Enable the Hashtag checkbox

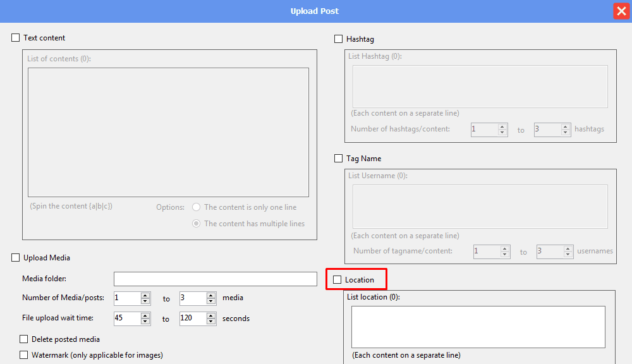point(339,39)
